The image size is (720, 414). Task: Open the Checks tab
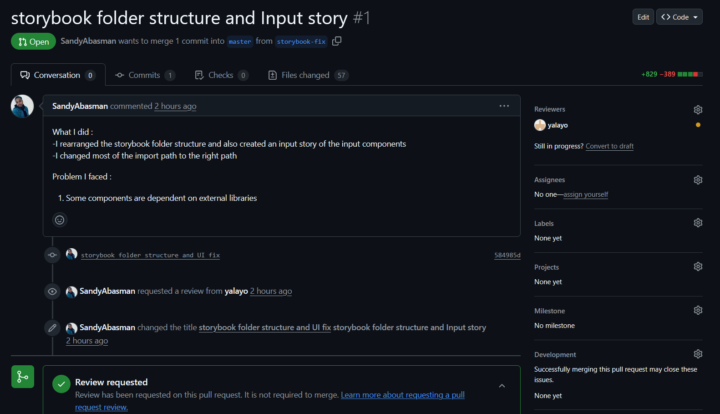(x=220, y=75)
